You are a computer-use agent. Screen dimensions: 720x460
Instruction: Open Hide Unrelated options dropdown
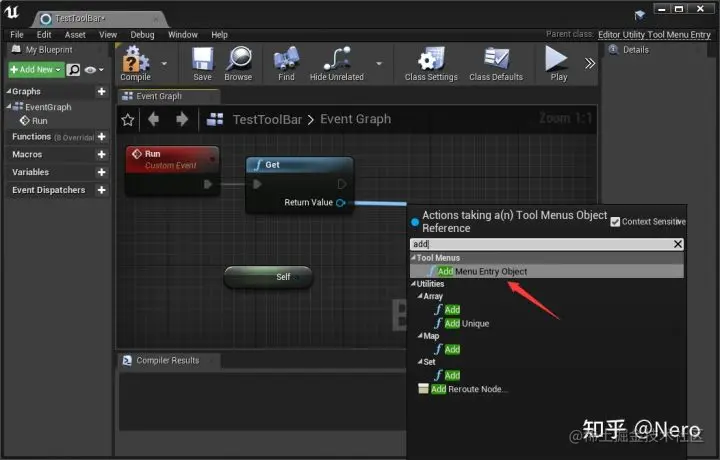(379, 64)
